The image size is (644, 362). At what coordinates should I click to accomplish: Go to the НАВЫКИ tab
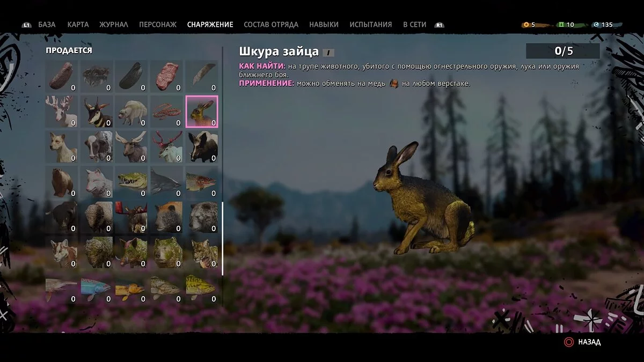(x=324, y=25)
